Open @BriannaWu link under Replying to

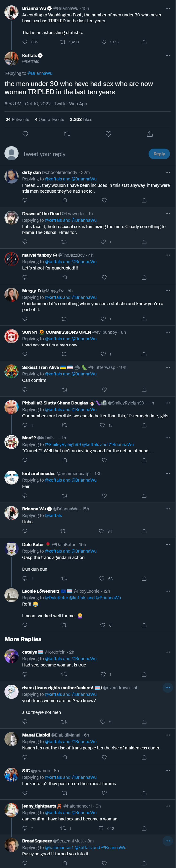pos(40,73)
